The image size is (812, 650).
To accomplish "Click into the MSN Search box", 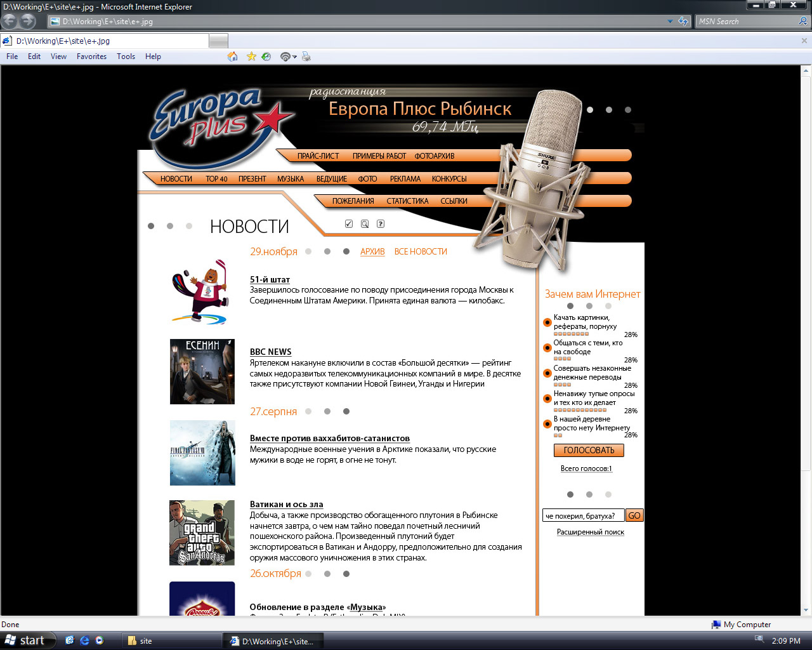I will coord(746,22).
